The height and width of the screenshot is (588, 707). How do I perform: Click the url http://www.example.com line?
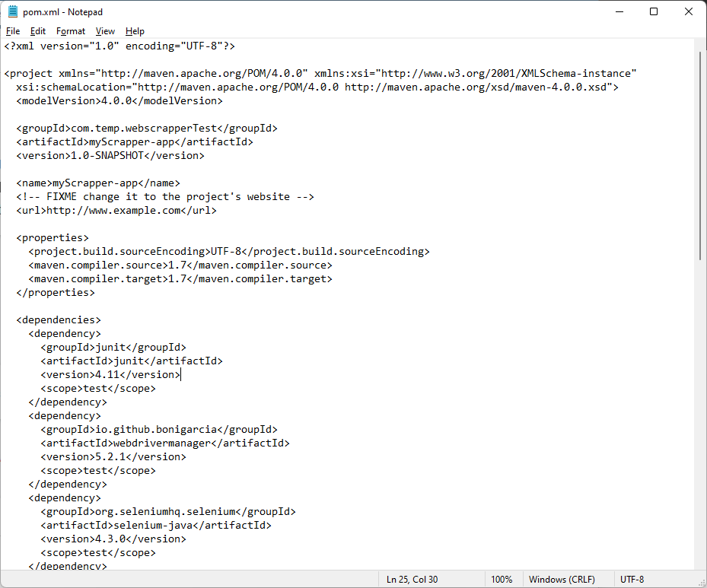(x=116, y=211)
